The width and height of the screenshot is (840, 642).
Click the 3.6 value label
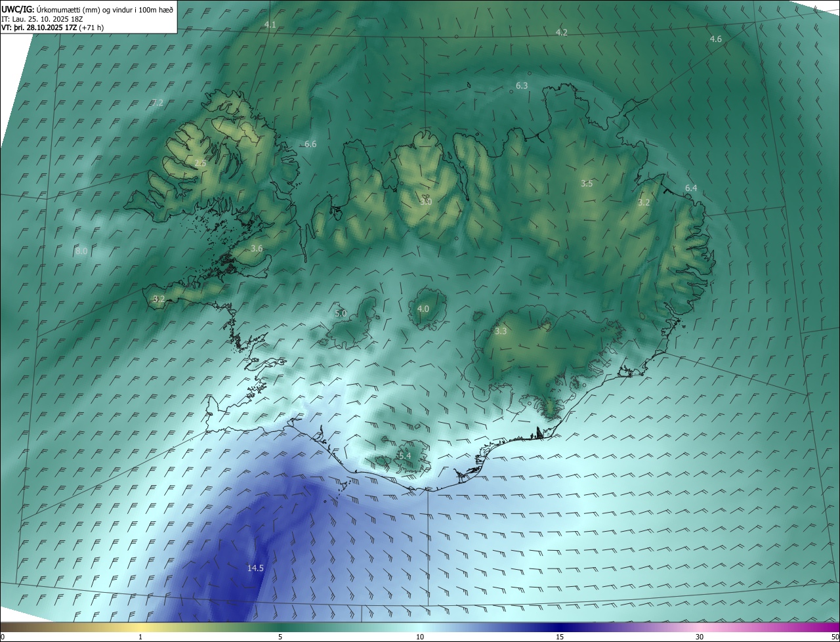(x=257, y=248)
